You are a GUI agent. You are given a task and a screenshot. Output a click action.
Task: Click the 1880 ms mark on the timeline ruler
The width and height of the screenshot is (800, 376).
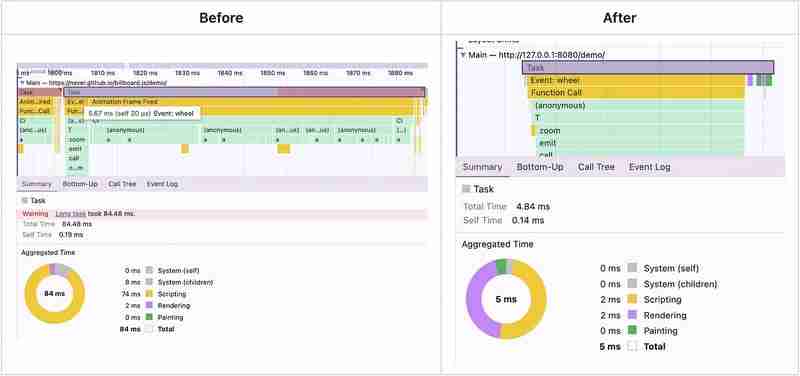400,73
